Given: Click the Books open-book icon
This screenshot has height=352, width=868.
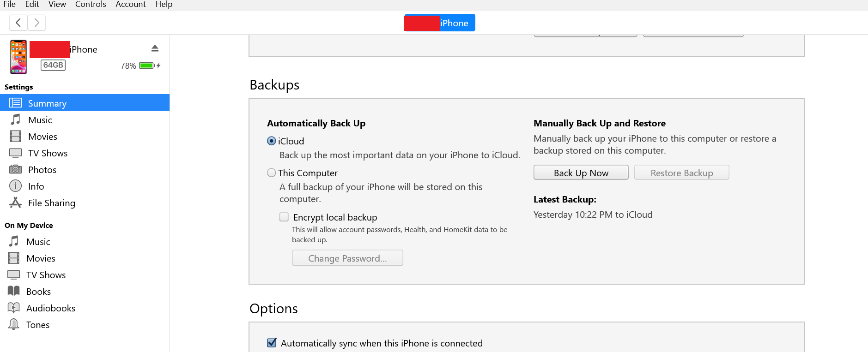Looking at the screenshot, I should click(14, 291).
